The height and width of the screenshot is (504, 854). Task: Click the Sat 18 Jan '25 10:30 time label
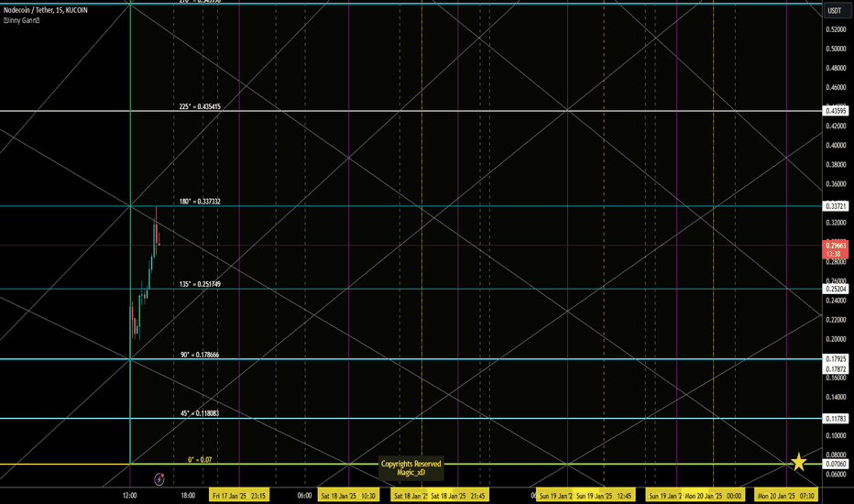pyautogui.click(x=348, y=495)
